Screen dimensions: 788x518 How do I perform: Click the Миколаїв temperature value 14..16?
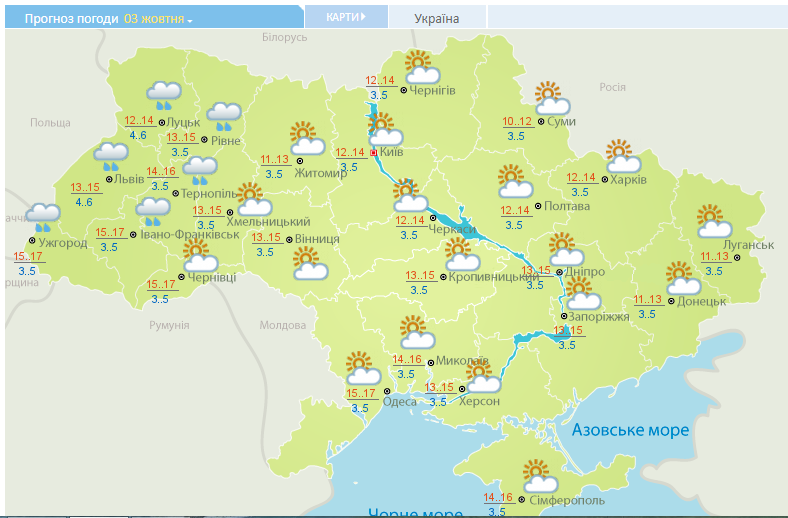407,360
